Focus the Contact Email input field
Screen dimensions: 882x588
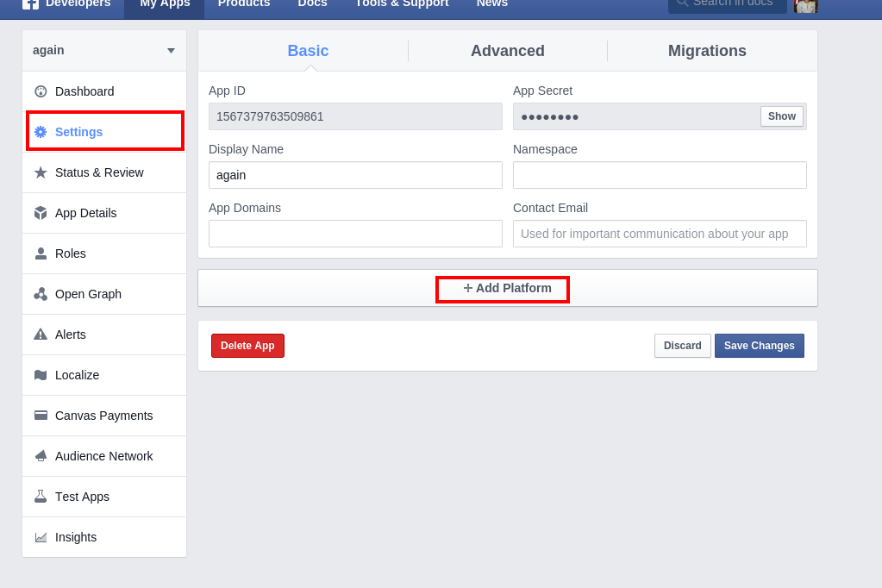click(x=660, y=234)
